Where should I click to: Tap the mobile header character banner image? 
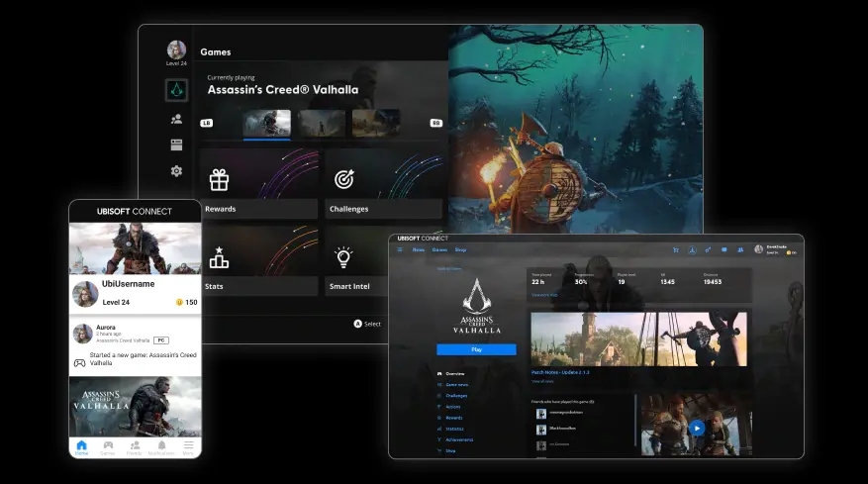tap(135, 248)
